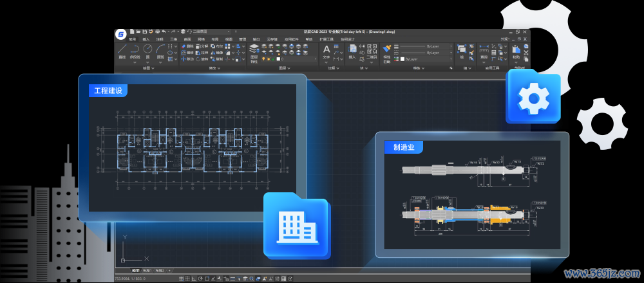The height and width of the screenshot is (283, 644).
Task: Select the Line (直线) drawing tool
Action: coord(121,50)
